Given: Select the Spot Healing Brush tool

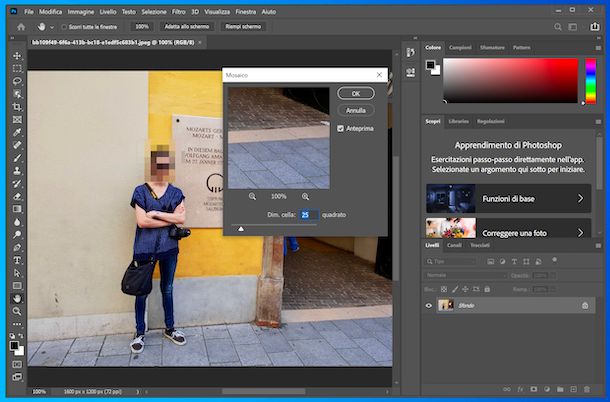Looking at the screenshot, I should (x=17, y=145).
